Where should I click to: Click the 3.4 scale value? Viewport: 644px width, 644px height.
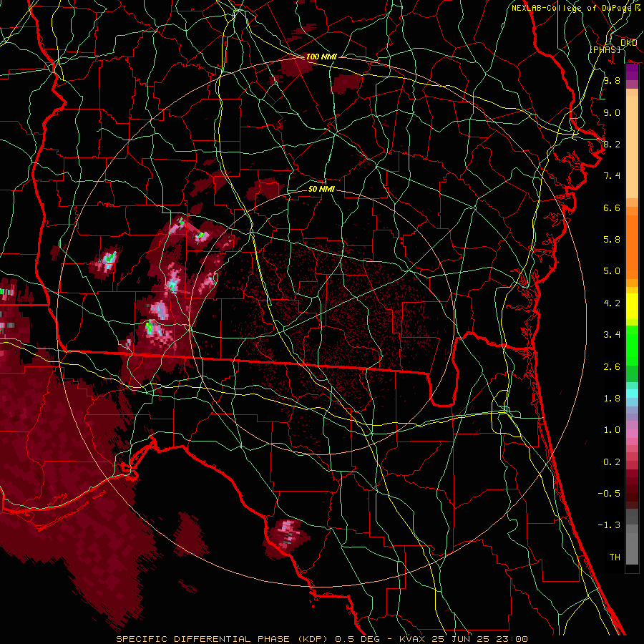612,335
